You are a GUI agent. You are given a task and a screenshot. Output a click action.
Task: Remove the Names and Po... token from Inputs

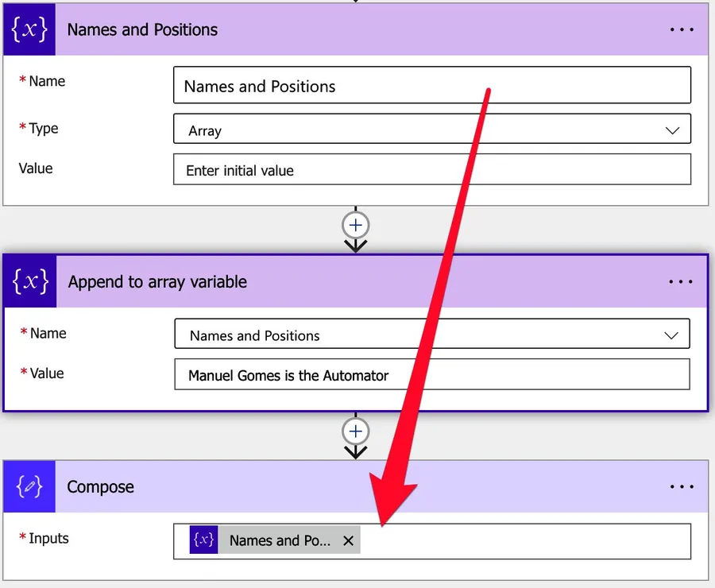tap(348, 541)
